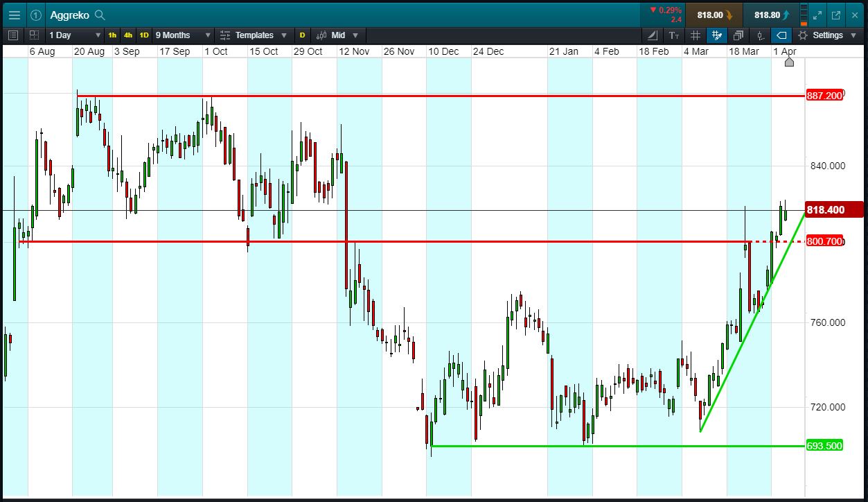Select the text annotation tool
Viewport: 868px width, 502px height.
674,35
